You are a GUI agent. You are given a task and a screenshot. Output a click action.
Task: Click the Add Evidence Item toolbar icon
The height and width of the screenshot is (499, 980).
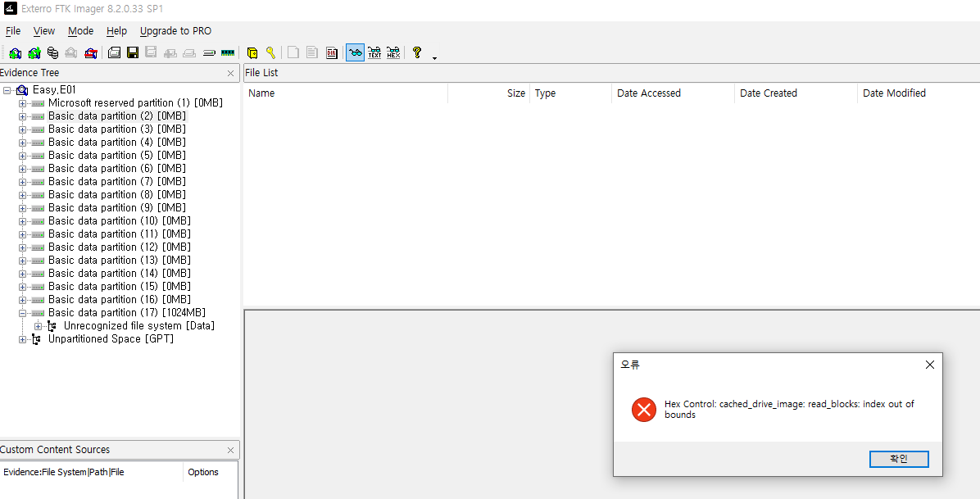click(x=15, y=53)
